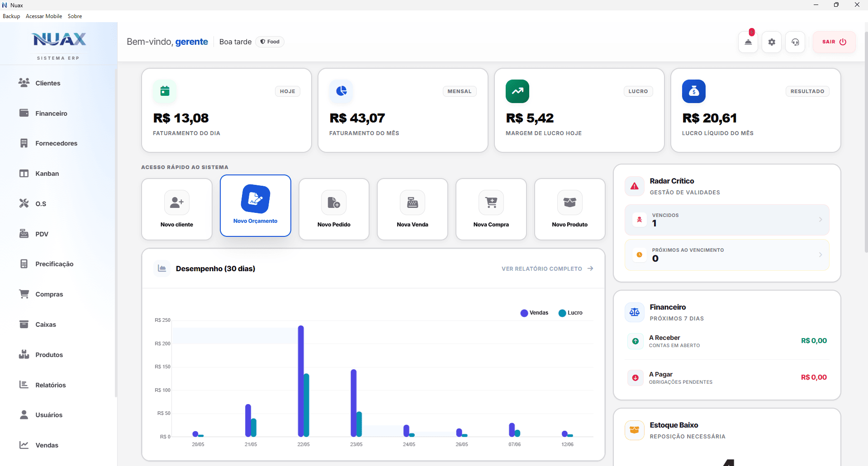Click the Vendas line-chart icon

(x=24, y=445)
